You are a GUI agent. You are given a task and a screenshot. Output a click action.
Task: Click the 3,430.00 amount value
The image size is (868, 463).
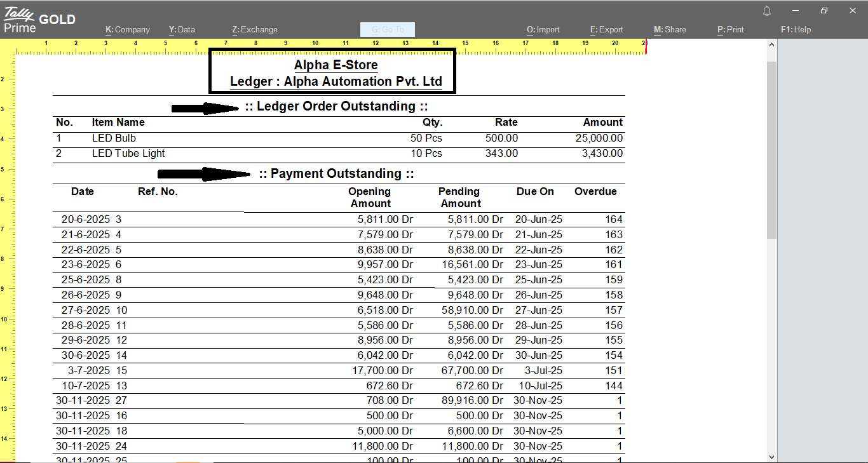click(602, 153)
